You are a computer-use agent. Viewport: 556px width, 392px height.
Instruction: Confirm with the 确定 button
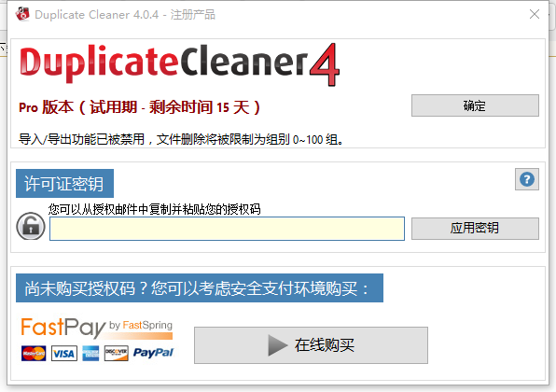(475, 105)
